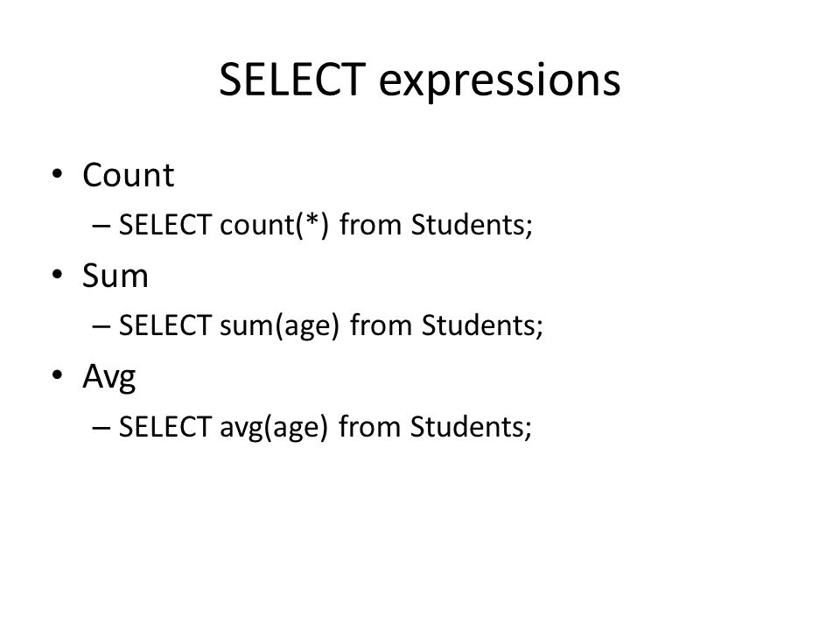Click count(*) in the first query

pyautogui.click(x=274, y=225)
